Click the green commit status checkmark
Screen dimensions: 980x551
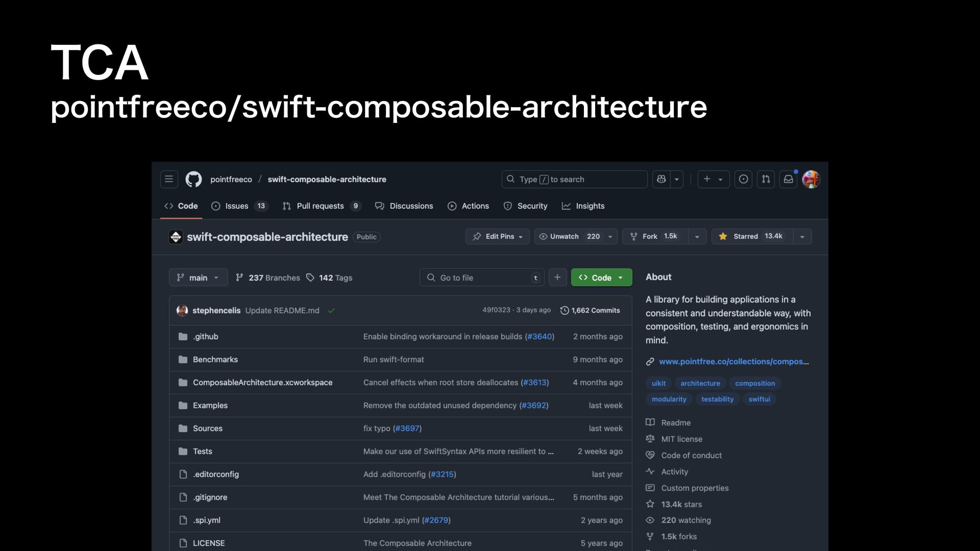coord(331,310)
